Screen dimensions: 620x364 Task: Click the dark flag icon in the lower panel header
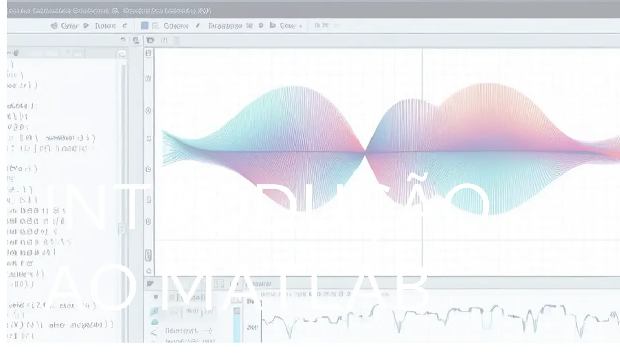click(x=150, y=283)
